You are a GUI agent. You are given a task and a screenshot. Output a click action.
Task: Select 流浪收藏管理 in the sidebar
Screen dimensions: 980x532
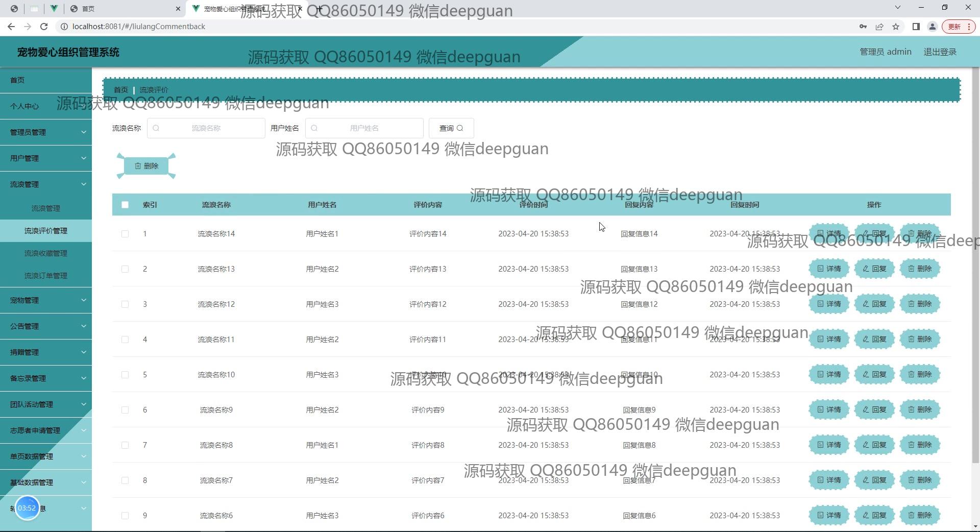pos(46,253)
